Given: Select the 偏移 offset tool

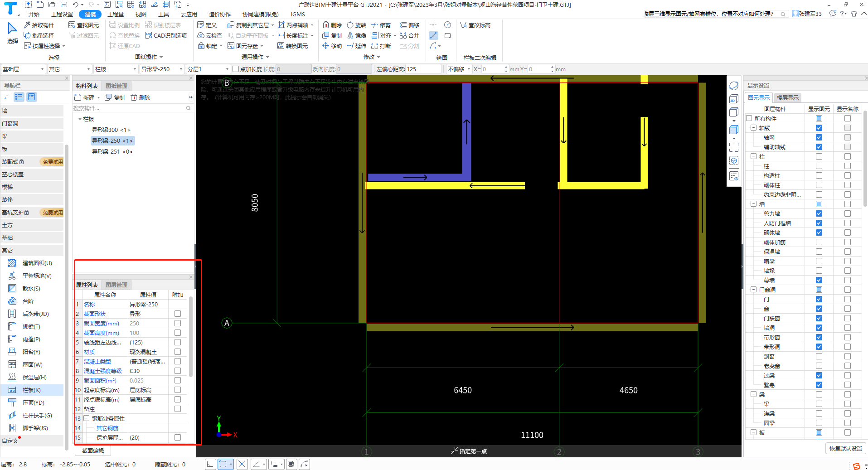Looking at the screenshot, I should (409, 25).
